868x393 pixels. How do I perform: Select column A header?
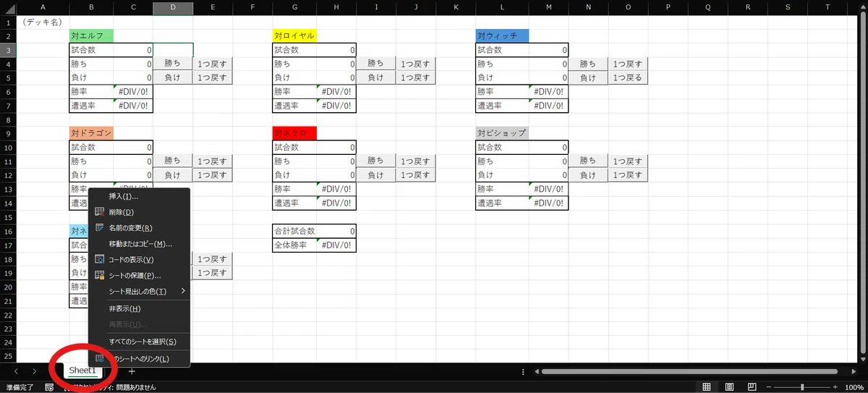click(43, 8)
